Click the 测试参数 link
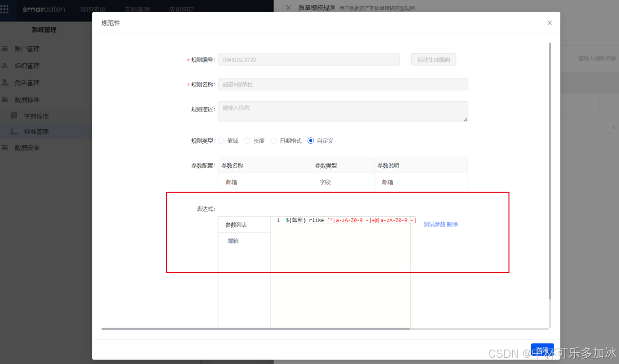 (x=434, y=224)
